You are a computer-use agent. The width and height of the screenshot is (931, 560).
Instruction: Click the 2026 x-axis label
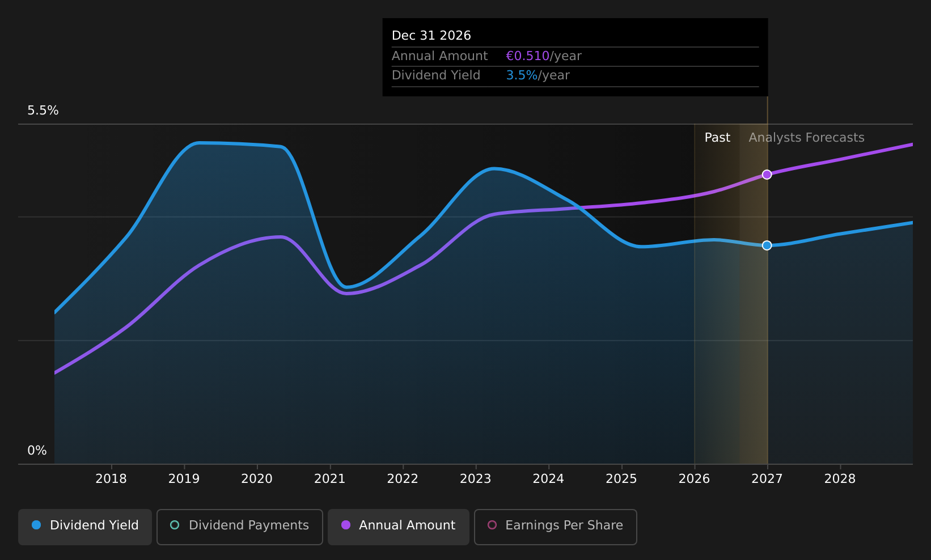pyautogui.click(x=694, y=479)
